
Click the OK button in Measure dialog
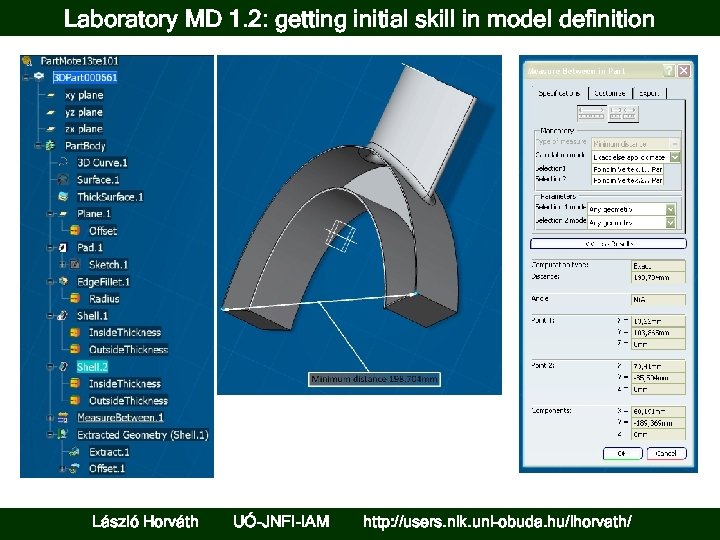[622, 453]
